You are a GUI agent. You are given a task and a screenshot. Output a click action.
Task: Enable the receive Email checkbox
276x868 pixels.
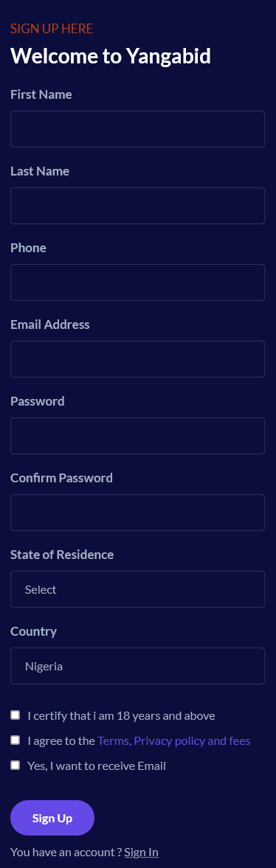15,765
